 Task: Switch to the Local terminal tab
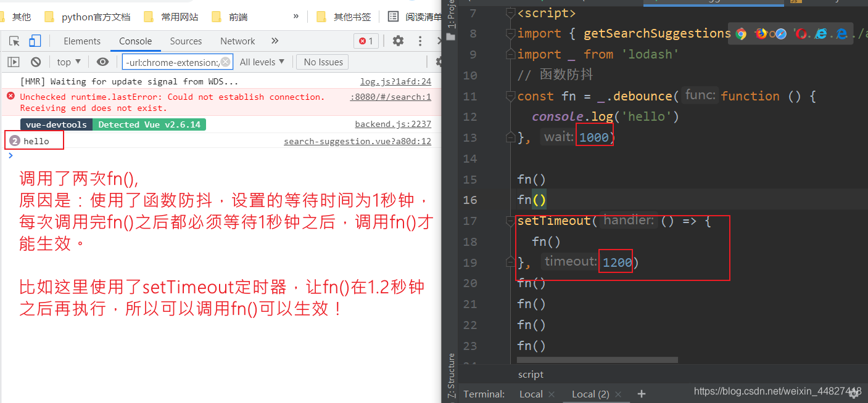pos(531,394)
